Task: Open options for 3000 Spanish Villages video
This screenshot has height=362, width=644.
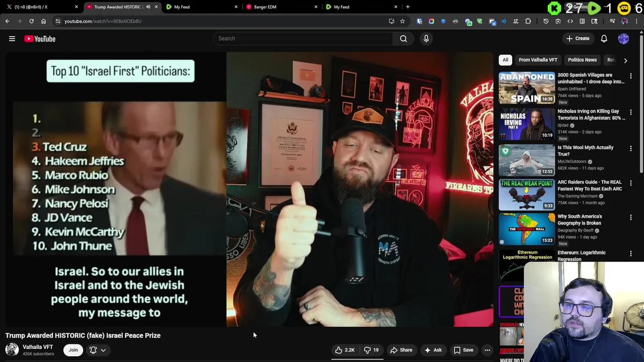Action: pos(630,76)
